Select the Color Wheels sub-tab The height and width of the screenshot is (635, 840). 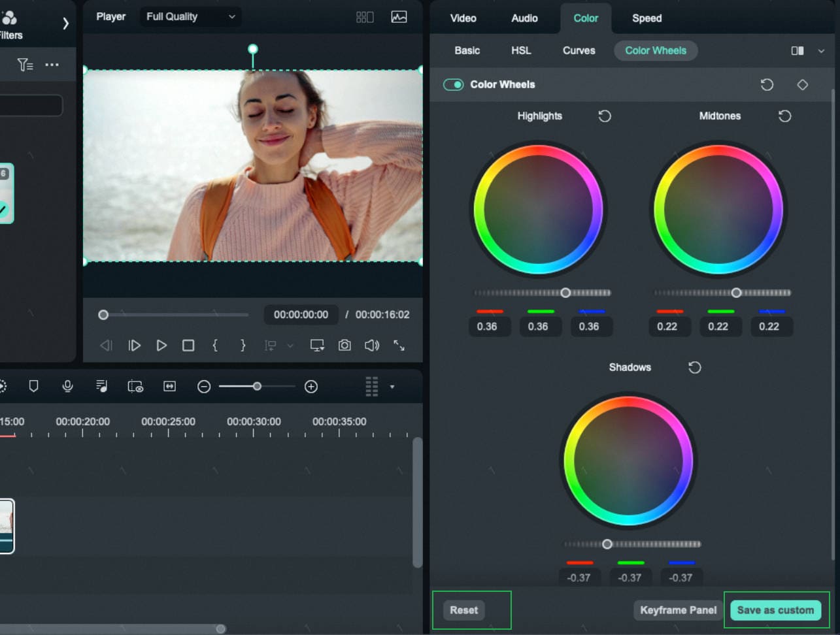click(x=656, y=50)
